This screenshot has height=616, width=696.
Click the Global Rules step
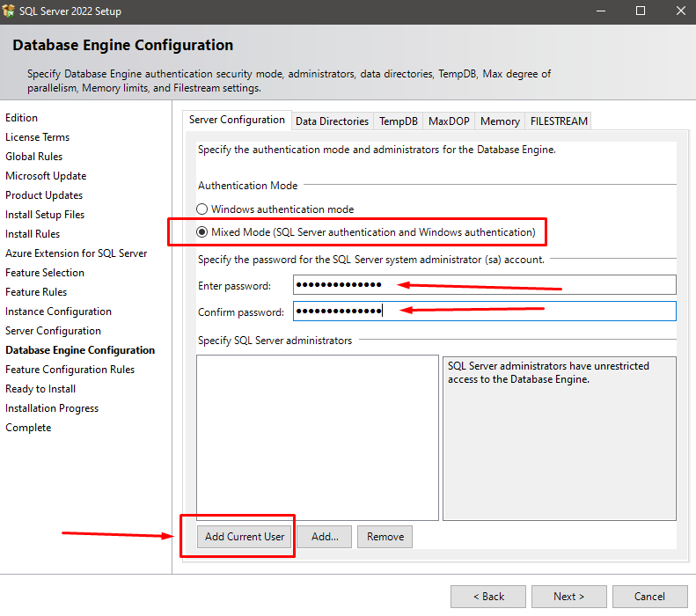33,157
